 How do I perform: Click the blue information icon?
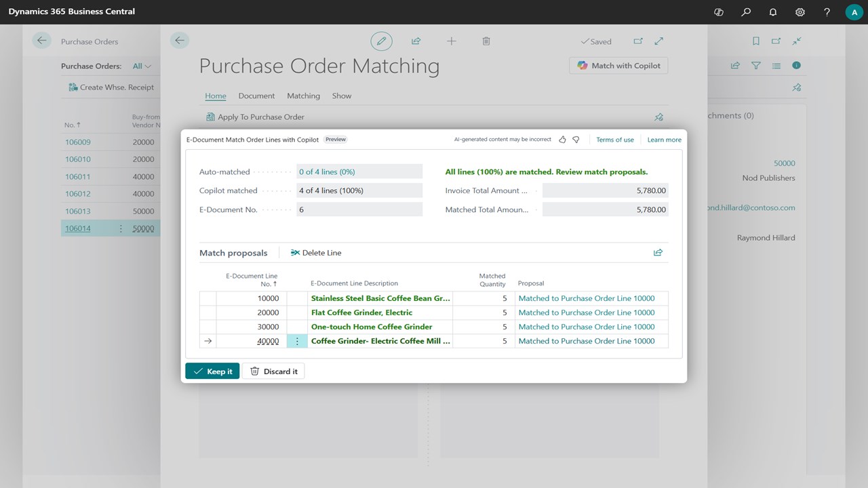point(797,66)
